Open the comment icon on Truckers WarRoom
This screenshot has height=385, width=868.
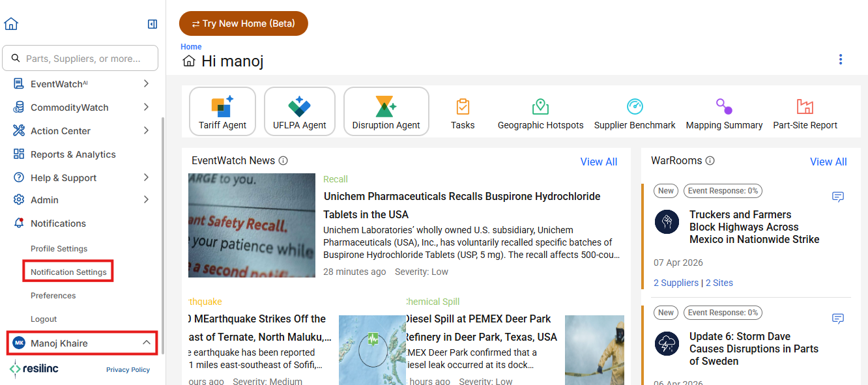(838, 197)
